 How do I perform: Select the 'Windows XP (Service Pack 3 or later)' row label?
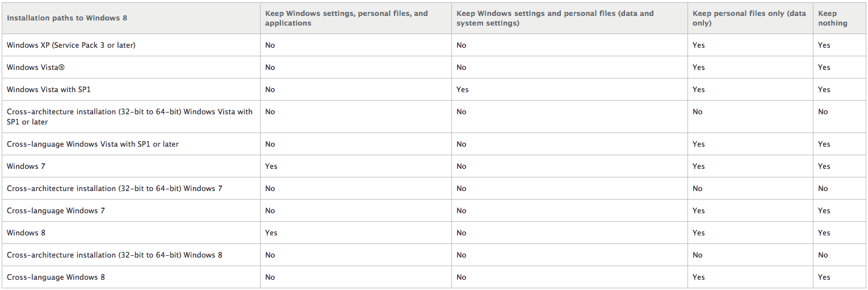[71, 45]
